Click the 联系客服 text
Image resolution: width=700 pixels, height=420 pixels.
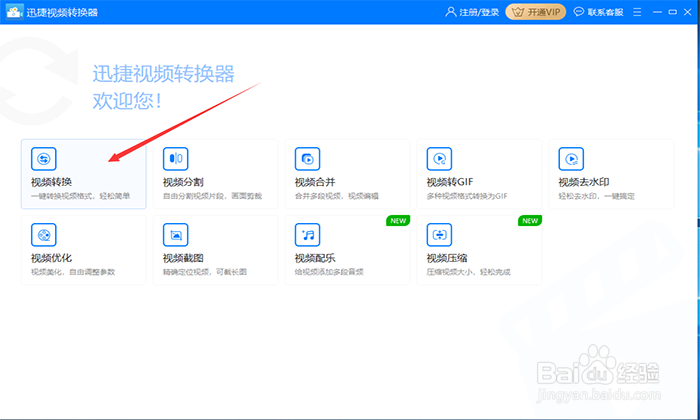pos(605,12)
